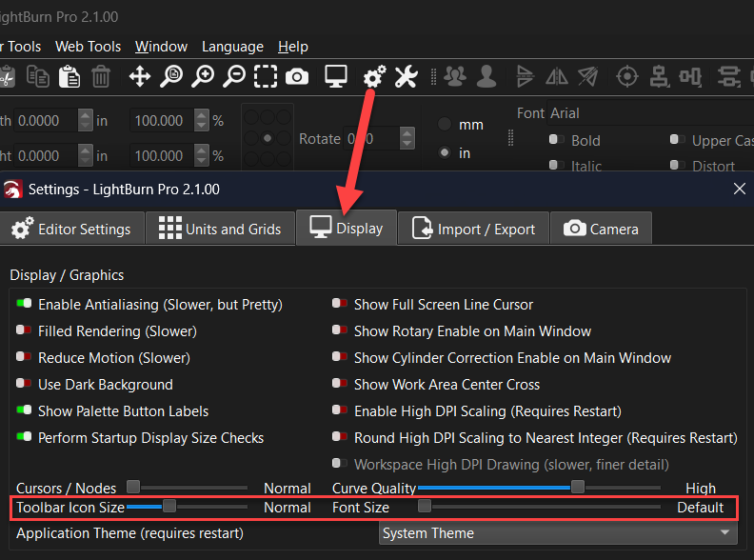Open Settings gears icon in toolbar
Image resolution: width=754 pixels, height=560 pixels.
point(374,76)
